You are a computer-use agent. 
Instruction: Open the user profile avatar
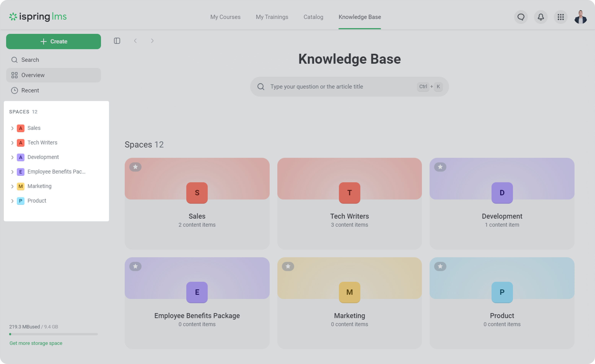click(580, 17)
